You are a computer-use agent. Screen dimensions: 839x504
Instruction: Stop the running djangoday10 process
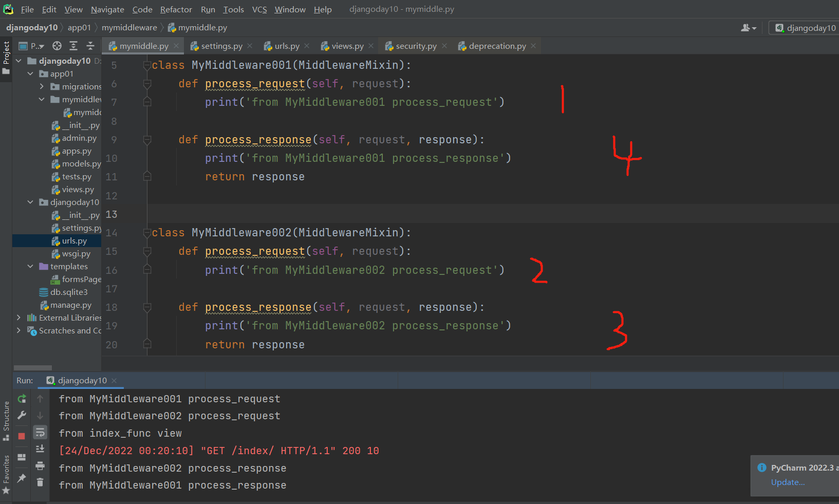coord(22,436)
